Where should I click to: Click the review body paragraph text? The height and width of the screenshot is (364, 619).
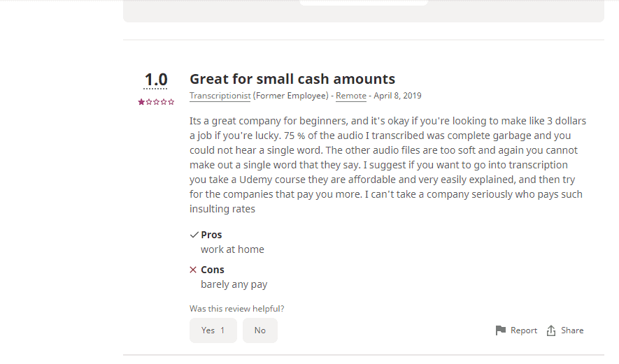pos(387,165)
